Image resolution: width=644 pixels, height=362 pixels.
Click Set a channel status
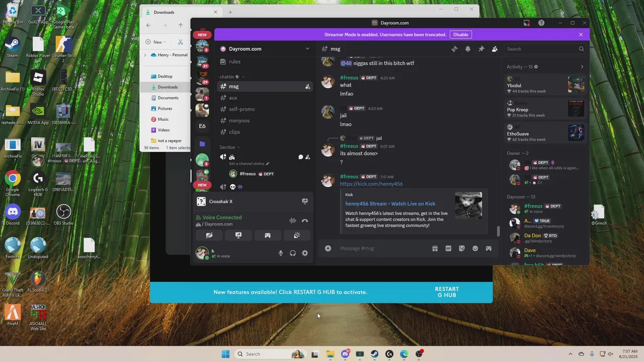pos(249,163)
